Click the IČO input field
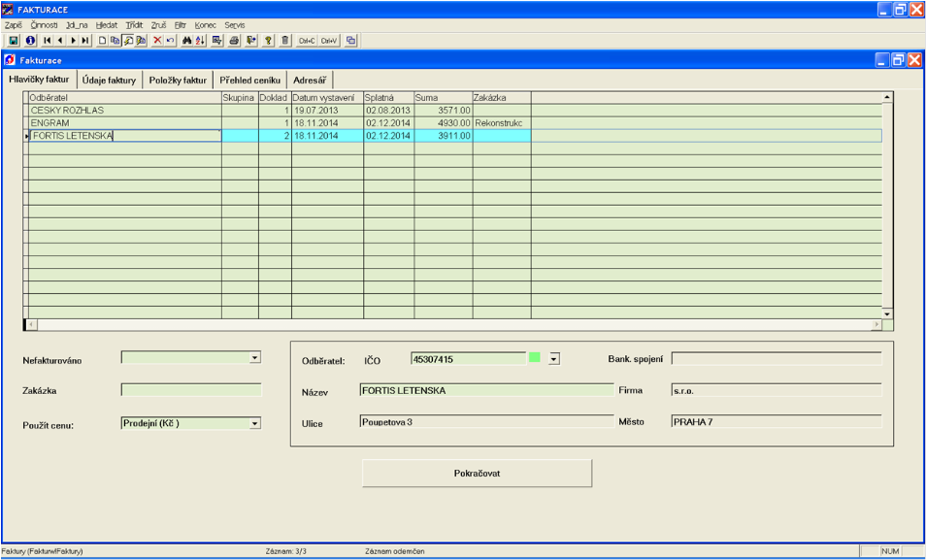This screenshot has width=926, height=560. pyautogui.click(x=468, y=358)
